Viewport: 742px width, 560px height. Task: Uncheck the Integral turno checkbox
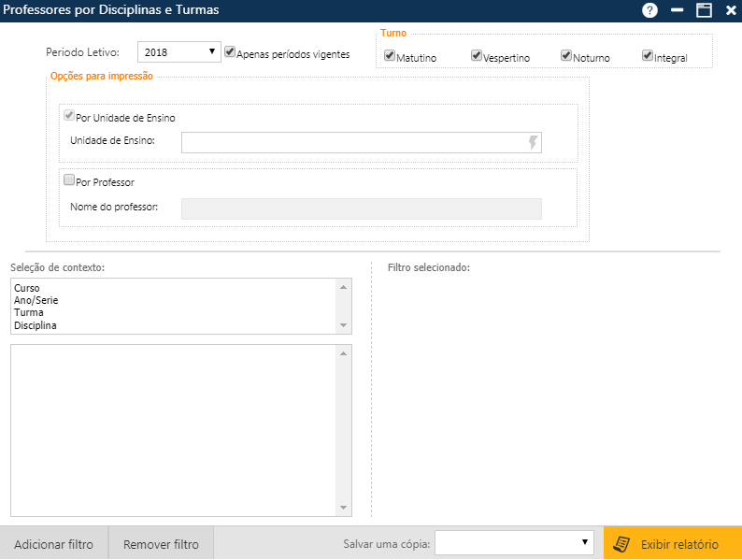pos(648,56)
